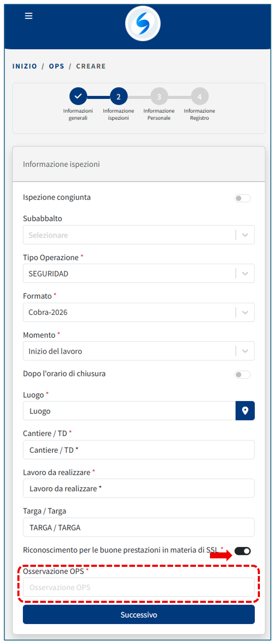Open the Tipo Operazione dropdown
Screen dimensions: 276x644
245,273
